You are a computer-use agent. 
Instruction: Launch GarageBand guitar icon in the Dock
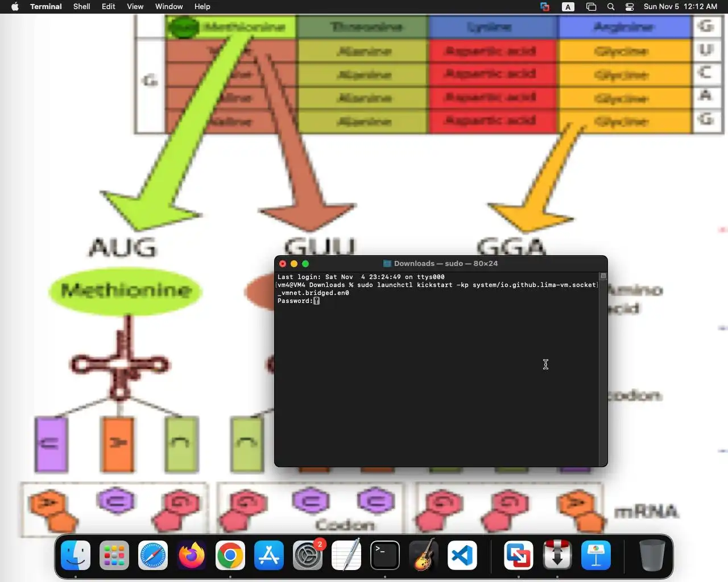coord(424,555)
